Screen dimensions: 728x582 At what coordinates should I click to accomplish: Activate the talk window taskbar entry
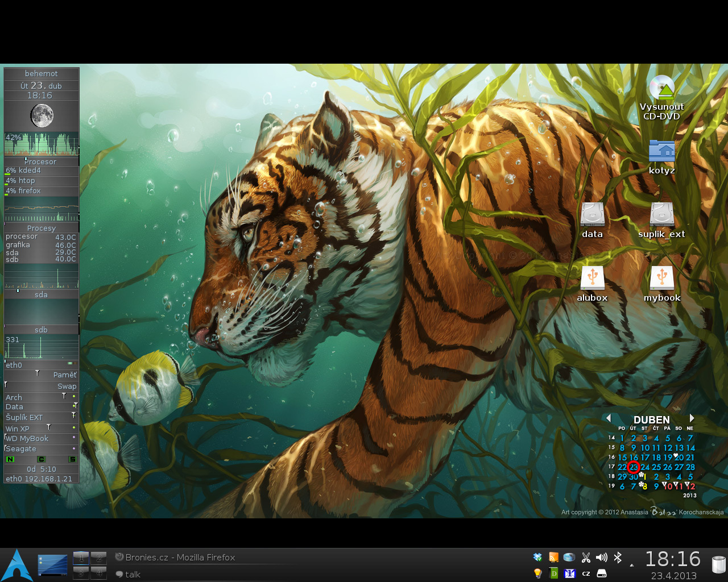pos(128,574)
